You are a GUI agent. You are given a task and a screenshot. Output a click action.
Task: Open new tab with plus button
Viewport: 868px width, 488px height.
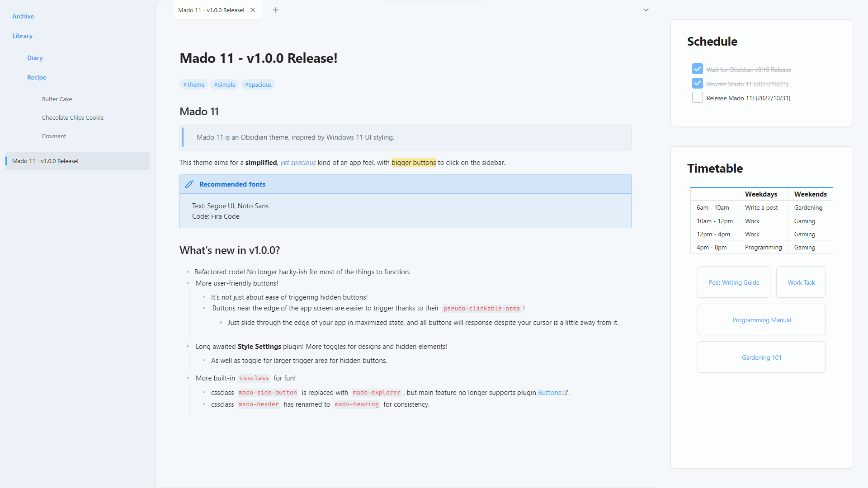coord(275,10)
